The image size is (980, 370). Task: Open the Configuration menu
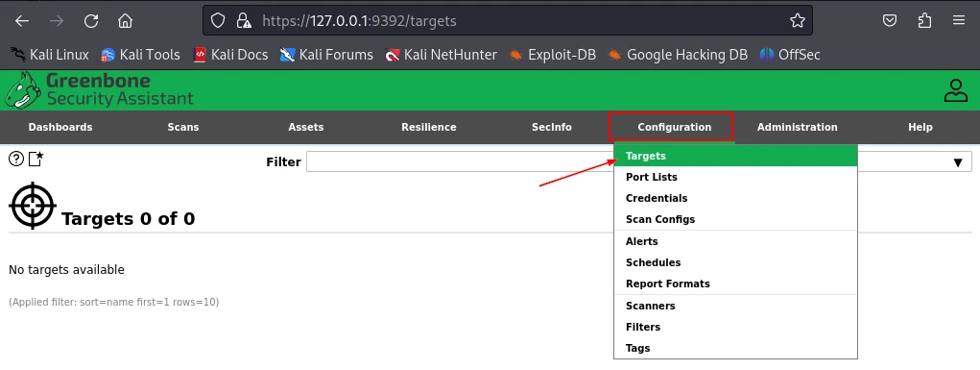point(675,127)
